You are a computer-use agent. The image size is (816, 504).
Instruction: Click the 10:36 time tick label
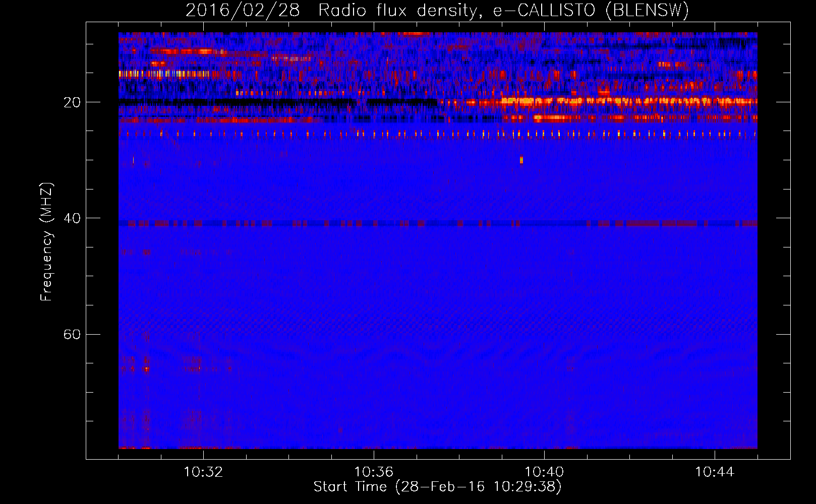point(374,472)
